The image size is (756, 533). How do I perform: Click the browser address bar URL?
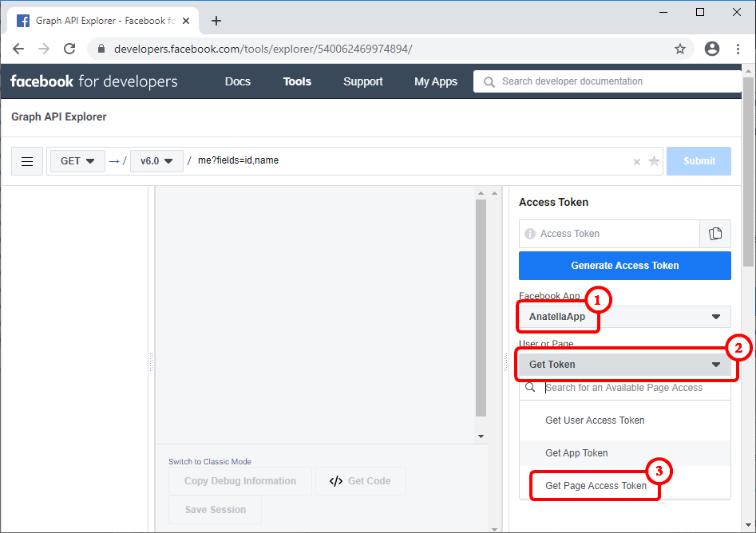point(263,49)
